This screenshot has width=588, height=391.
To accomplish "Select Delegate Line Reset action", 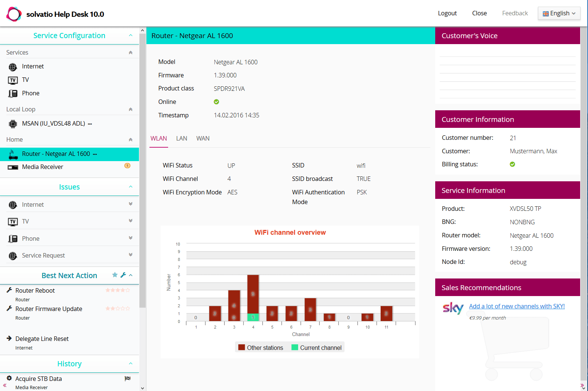I will pyautogui.click(x=42, y=339).
